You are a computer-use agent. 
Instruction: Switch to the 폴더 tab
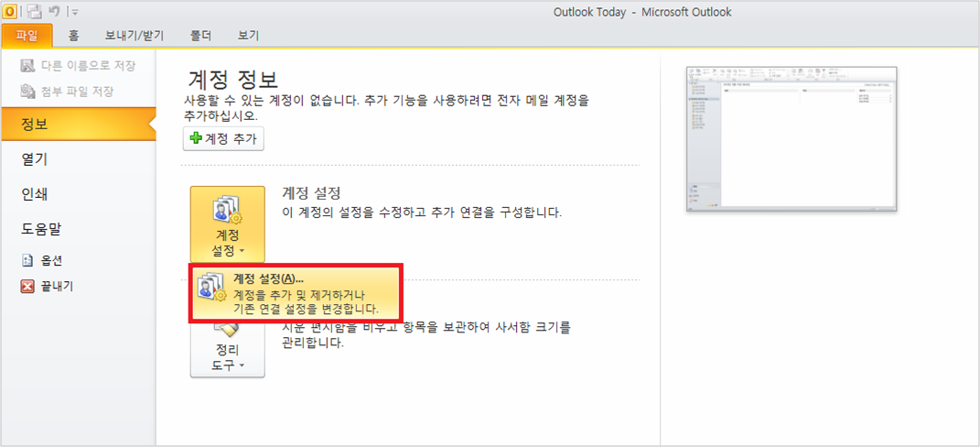201,36
